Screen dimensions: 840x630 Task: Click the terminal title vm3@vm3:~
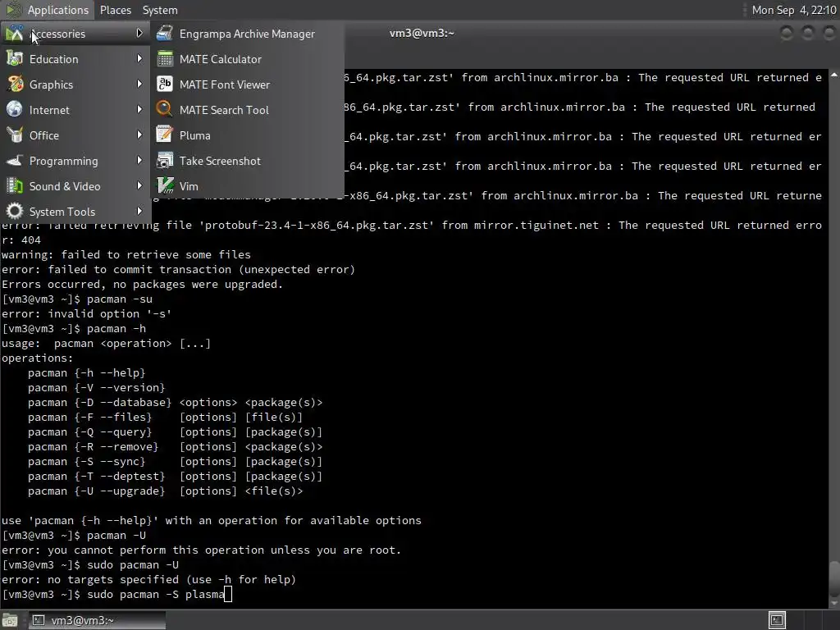coord(422,33)
